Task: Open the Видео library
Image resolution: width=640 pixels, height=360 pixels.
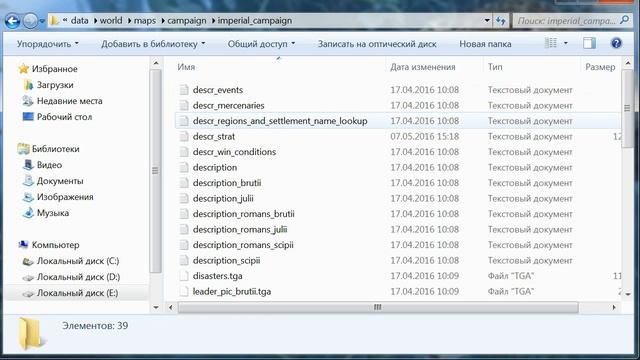Action: click(49, 165)
